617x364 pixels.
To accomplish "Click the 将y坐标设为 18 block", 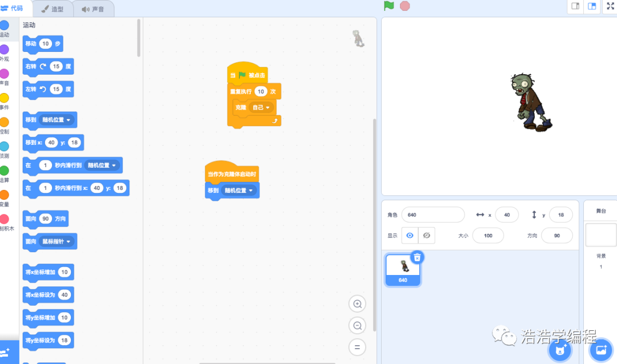I will pyautogui.click(x=49, y=341).
